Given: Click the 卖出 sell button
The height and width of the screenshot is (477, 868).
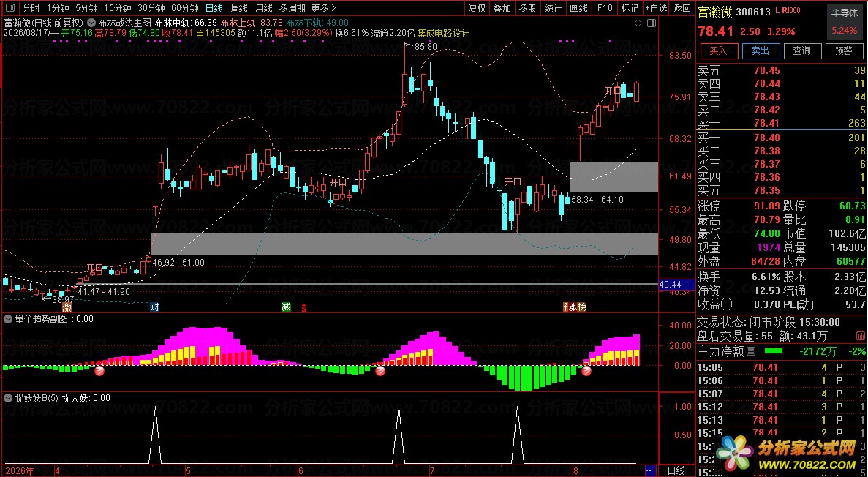Looking at the screenshot, I should point(760,50).
